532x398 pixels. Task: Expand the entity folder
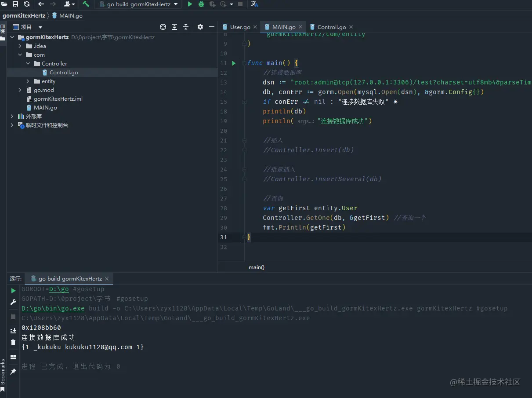(28, 81)
